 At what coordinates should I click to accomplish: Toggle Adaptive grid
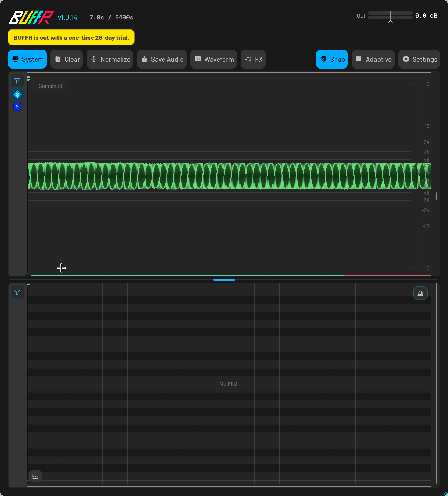(373, 59)
